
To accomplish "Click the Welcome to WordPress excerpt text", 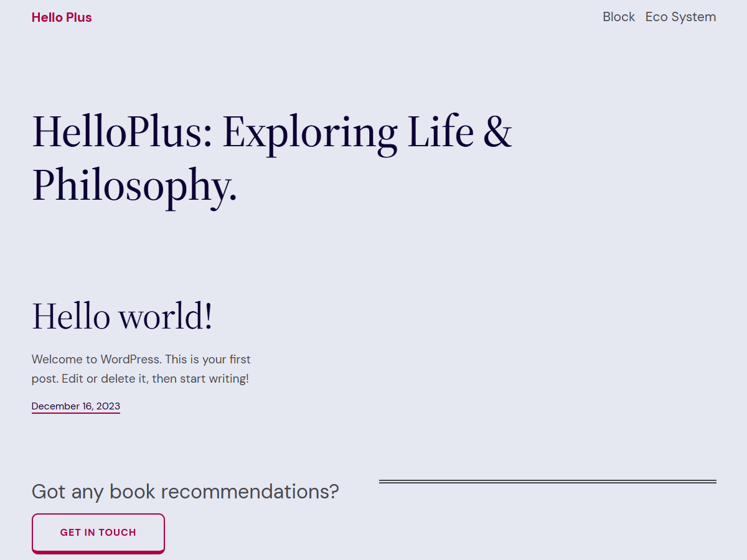I will click(x=141, y=368).
